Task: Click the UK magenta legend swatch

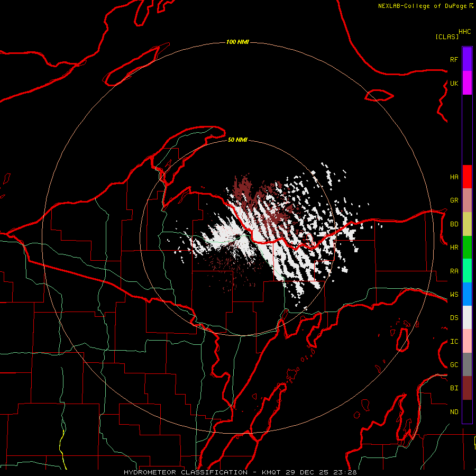Action: (467, 83)
